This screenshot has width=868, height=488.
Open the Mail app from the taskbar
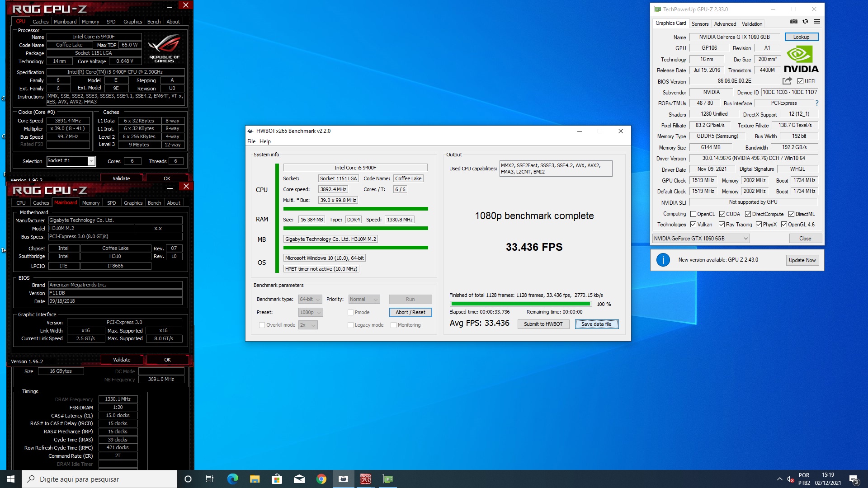[x=299, y=479]
